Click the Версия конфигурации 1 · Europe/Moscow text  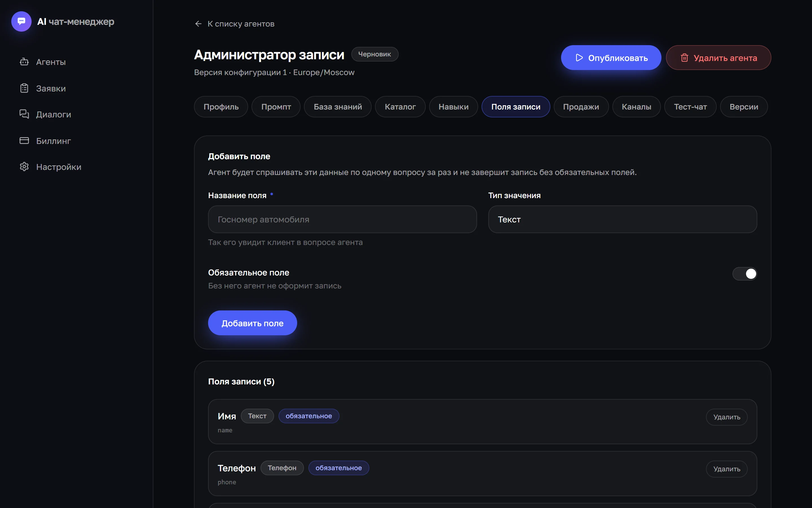click(x=274, y=72)
